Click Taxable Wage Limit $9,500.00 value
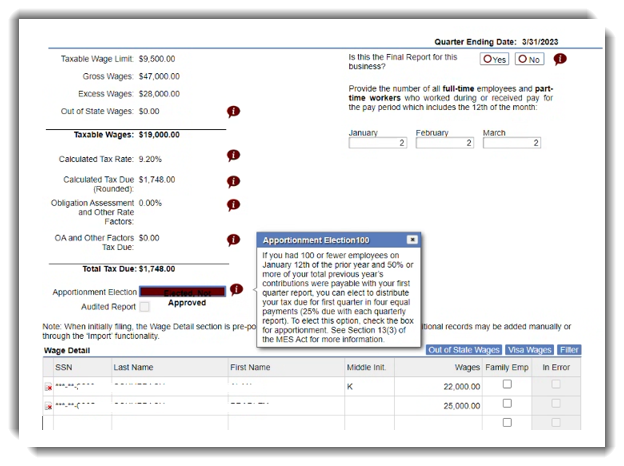This screenshot has width=624, height=466. [x=157, y=59]
